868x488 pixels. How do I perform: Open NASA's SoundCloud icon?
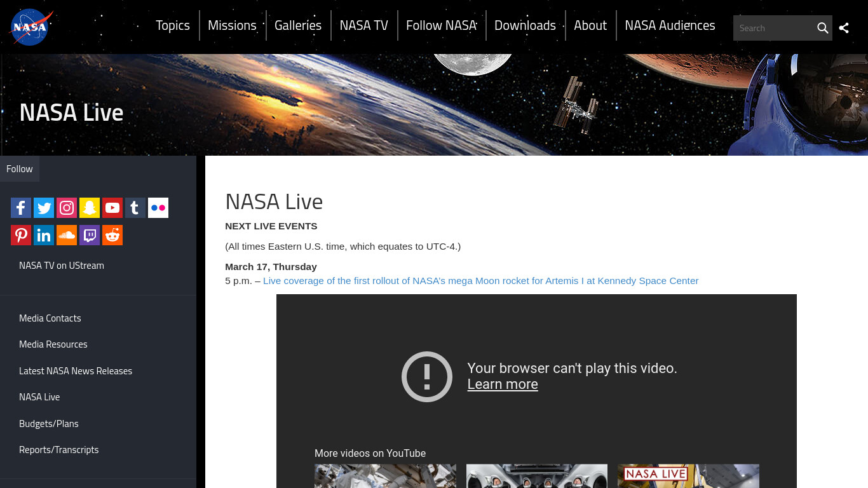tap(67, 235)
